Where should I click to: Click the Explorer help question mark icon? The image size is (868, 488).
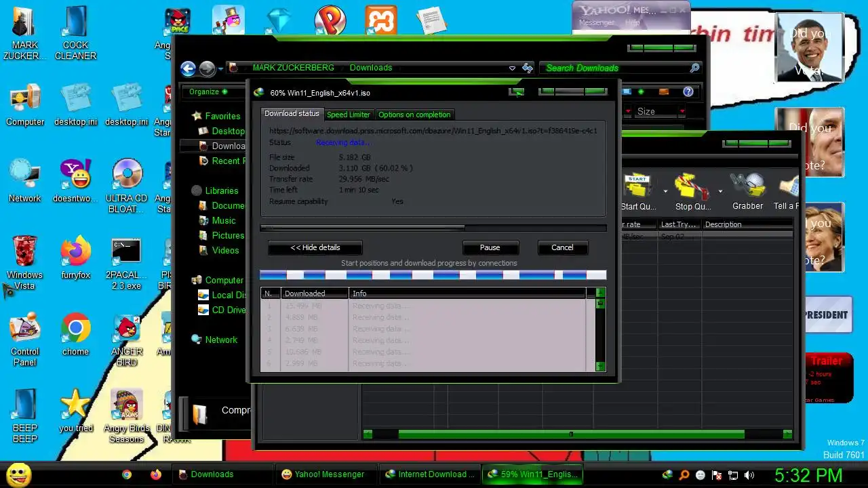[x=688, y=91]
